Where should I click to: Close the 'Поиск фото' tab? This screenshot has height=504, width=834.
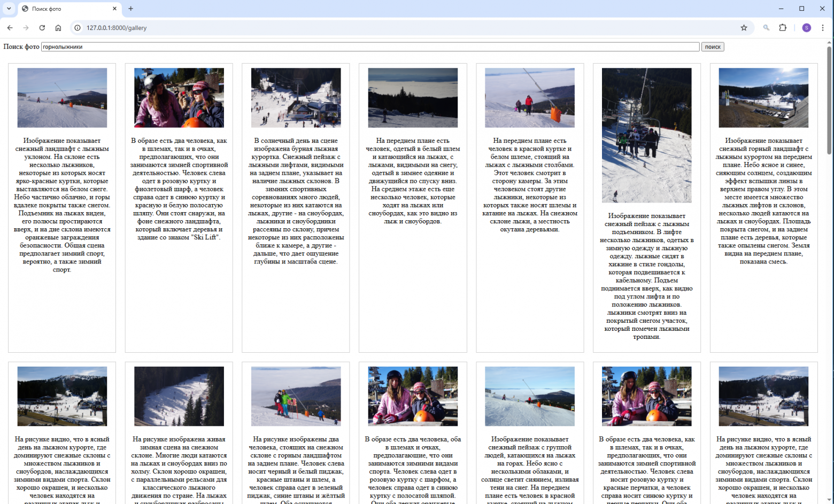(114, 9)
